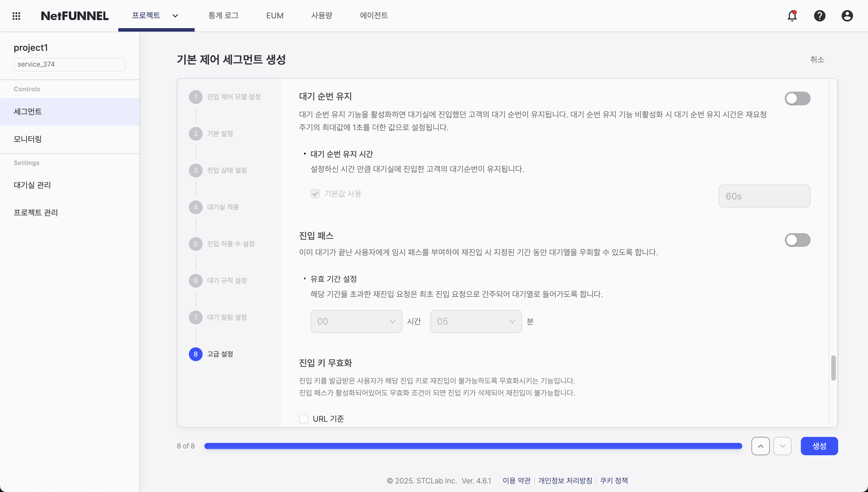Switch to the 통계 로그 tab

[223, 16]
